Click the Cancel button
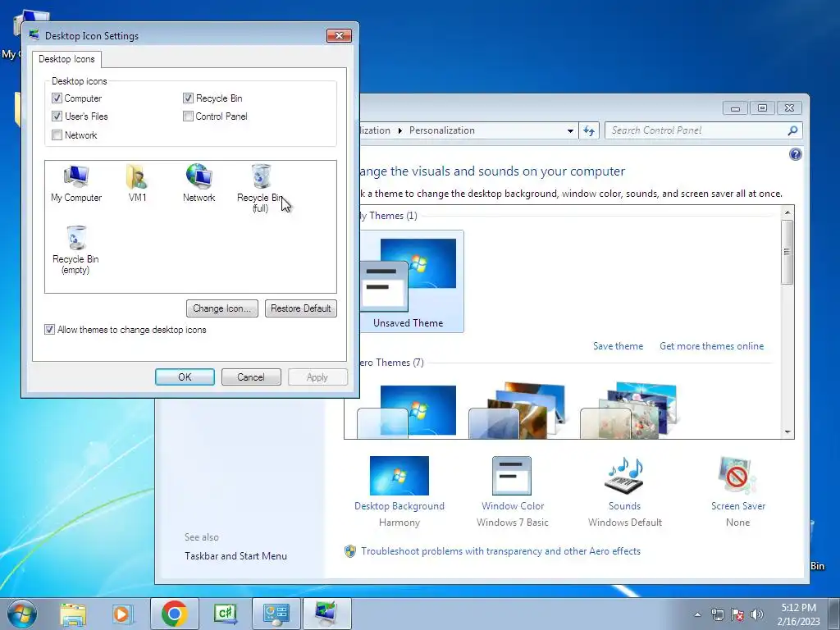The height and width of the screenshot is (630, 840). 251,377
